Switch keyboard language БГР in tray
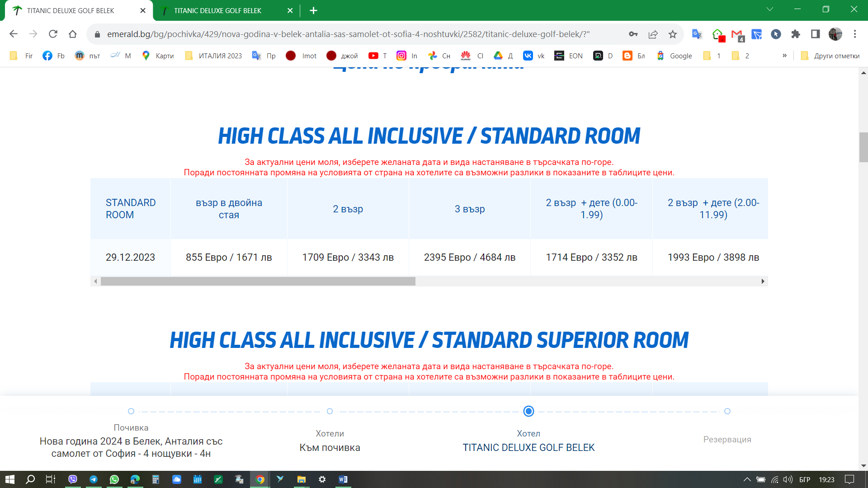 click(805, 479)
